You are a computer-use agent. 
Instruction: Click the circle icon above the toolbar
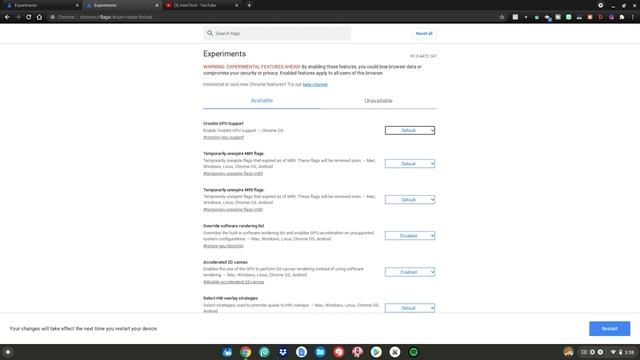[x=600, y=5]
